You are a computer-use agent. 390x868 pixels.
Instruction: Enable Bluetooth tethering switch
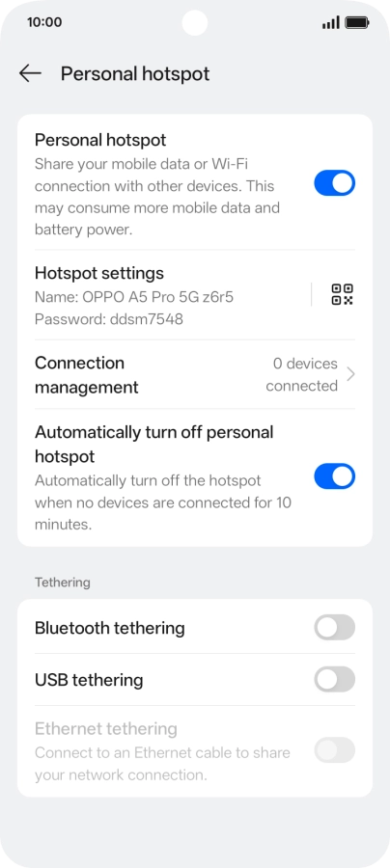coord(335,627)
